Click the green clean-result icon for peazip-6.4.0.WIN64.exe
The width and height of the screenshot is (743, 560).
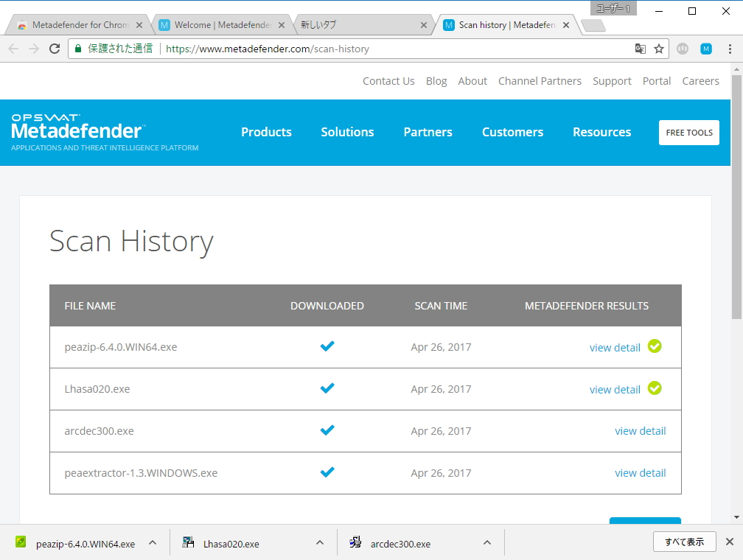pos(655,346)
